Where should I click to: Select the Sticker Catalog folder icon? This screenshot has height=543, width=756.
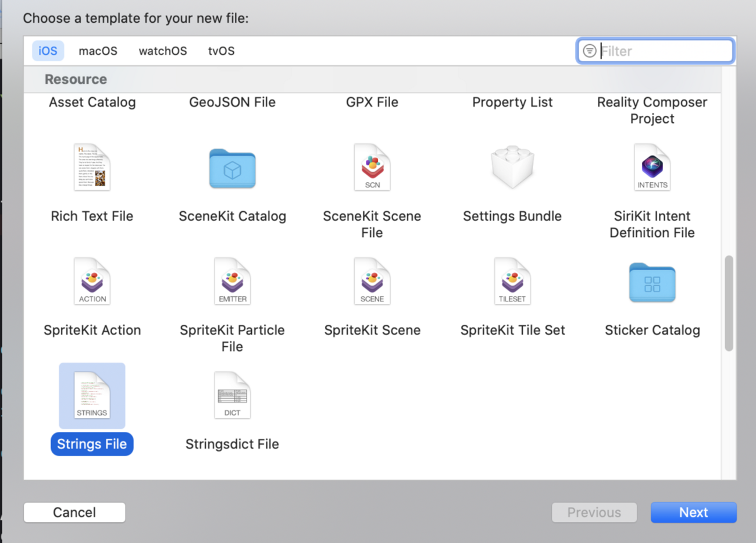(x=652, y=283)
